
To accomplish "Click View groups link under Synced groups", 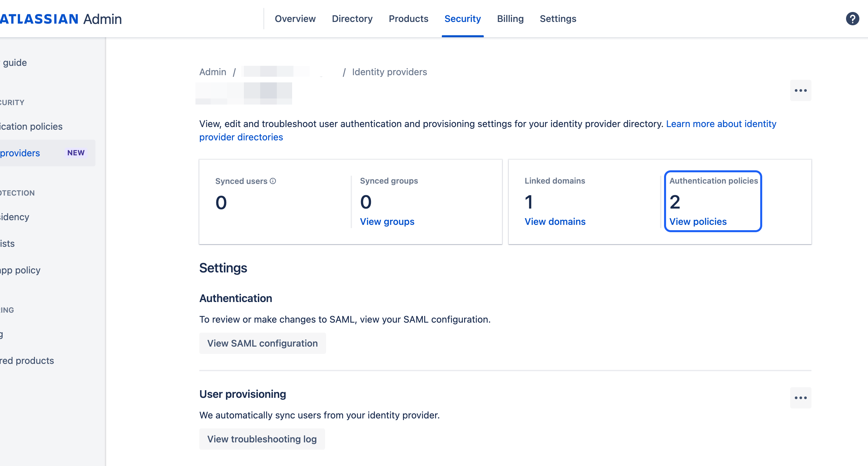I will point(387,222).
